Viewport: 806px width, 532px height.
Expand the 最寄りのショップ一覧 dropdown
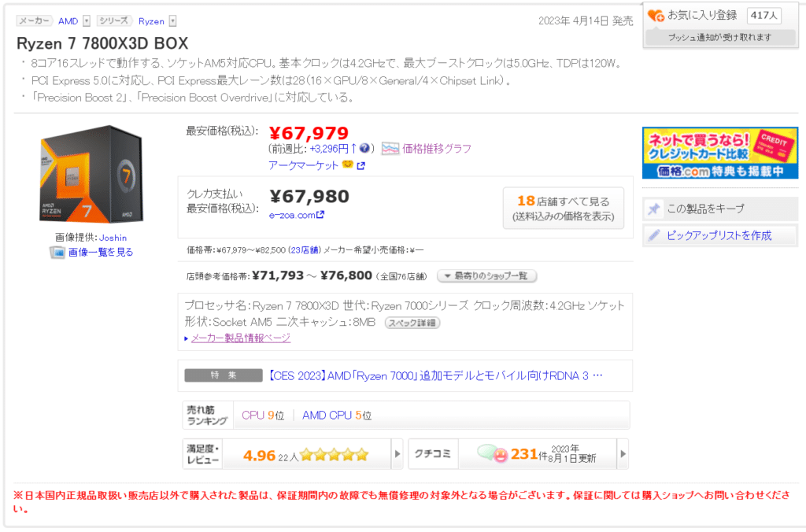pyautogui.click(x=486, y=276)
